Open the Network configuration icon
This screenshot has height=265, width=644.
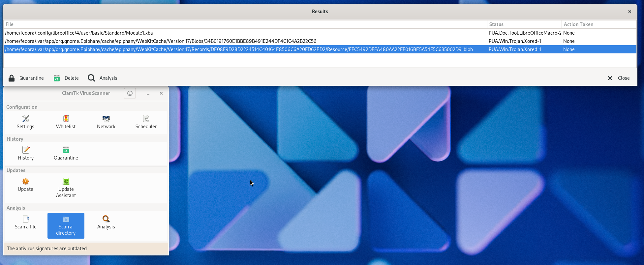tap(106, 122)
